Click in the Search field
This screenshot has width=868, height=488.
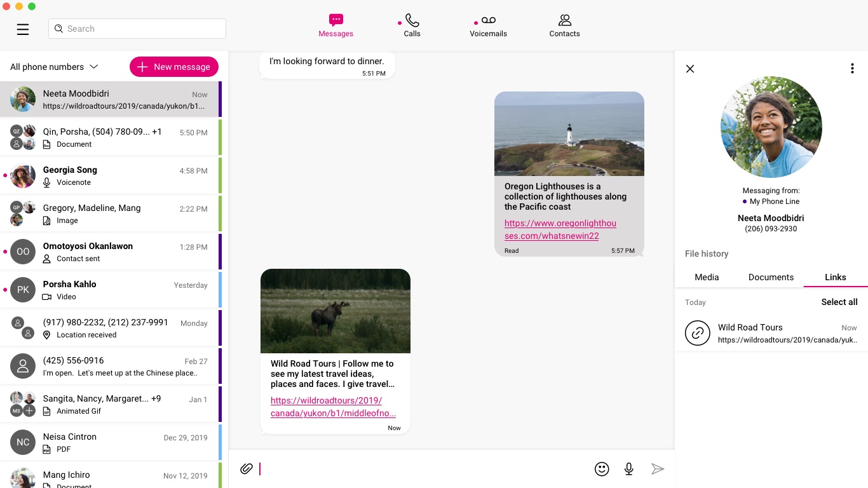click(137, 29)
